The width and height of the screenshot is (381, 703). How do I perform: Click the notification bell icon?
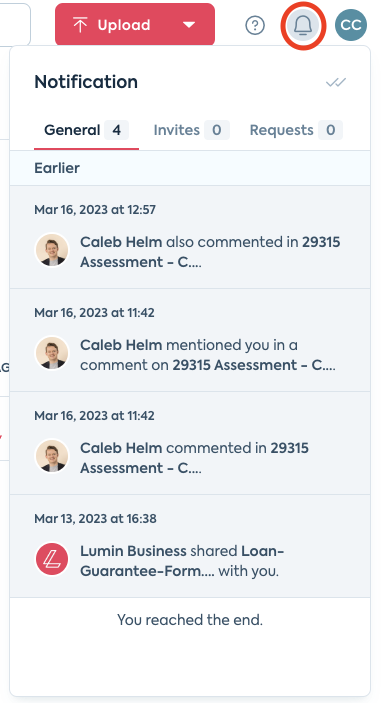click(x=303, y=25)
